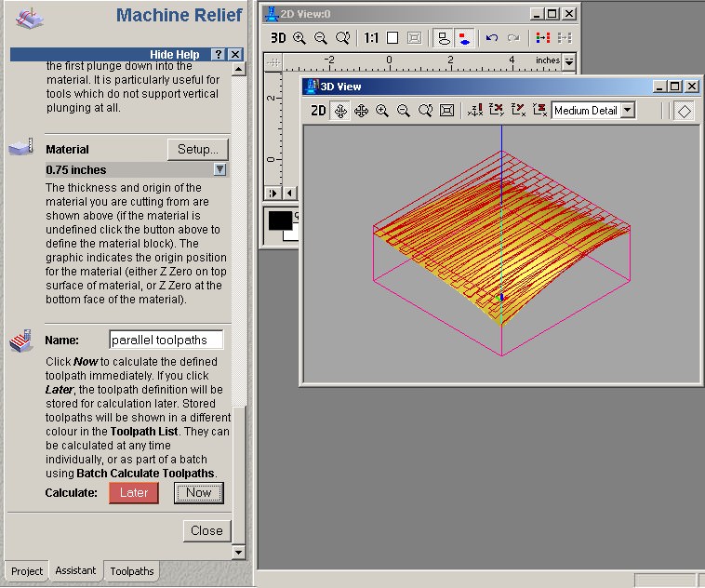Viewport: 705px width, 588px height.
Task: Switch 3D View to 2D mode
Action: pos(318,110)
